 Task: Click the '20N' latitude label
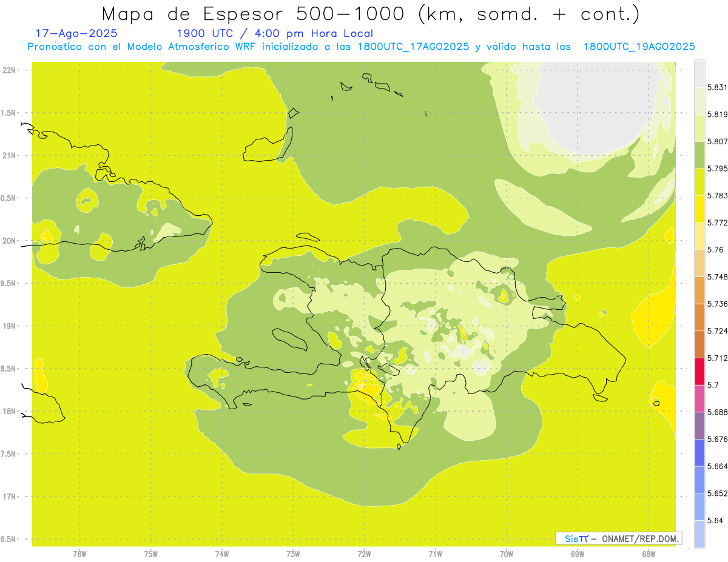click(8, 241)
